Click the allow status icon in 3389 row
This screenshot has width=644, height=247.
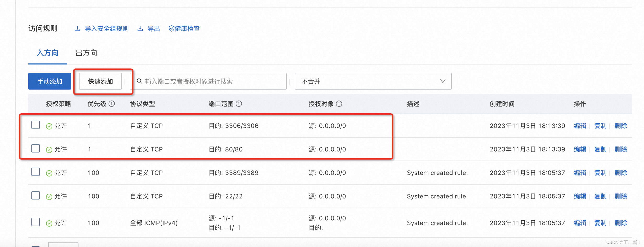click(x=49, y=173)
